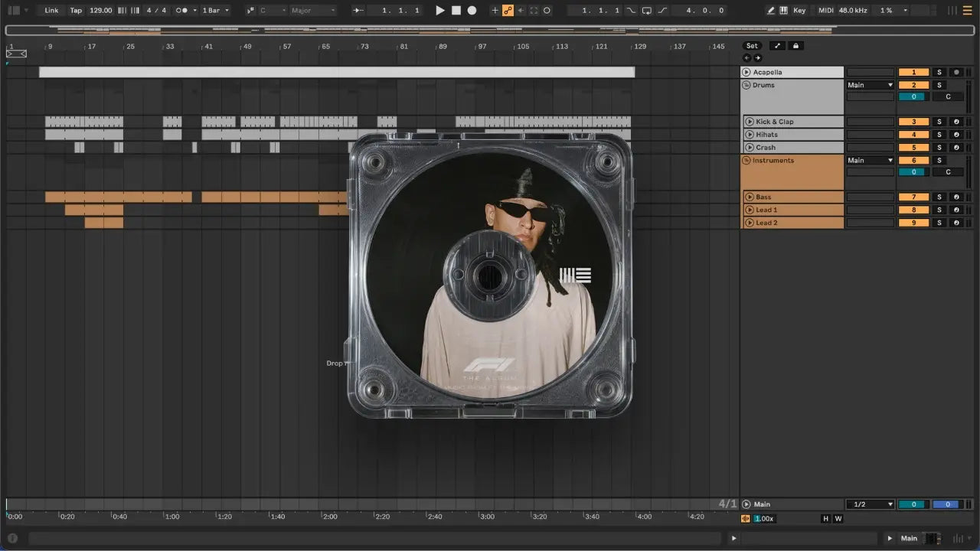Toggle the metronome button
Viewport: 980px width, 551px height.
[183, 11]
